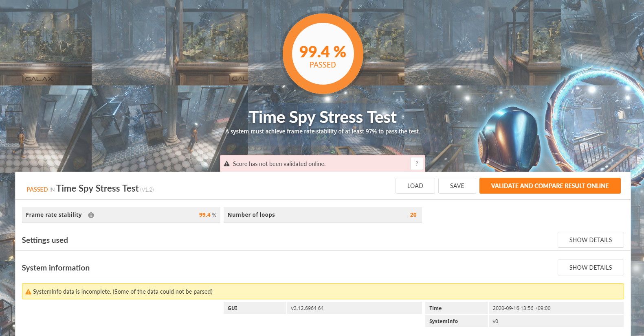Click the LOAD button
644x336 pixels.
tap(415, 186)
